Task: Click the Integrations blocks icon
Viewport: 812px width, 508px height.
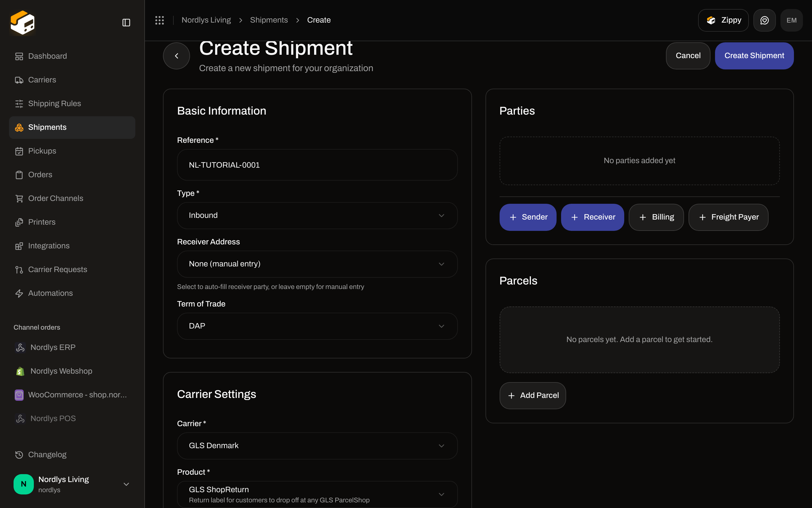Action: [x=19, y=246]
